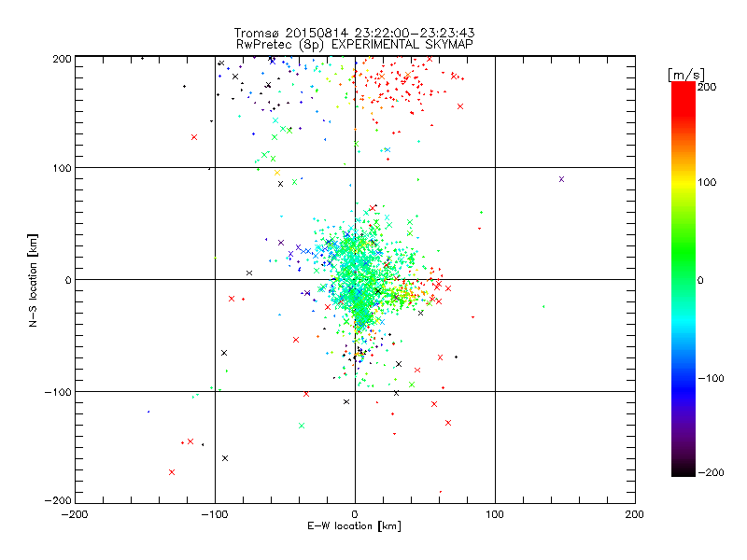747x560 pixels.
Task: Click the -200 label on the colorbar
Action: pos(711,472)
